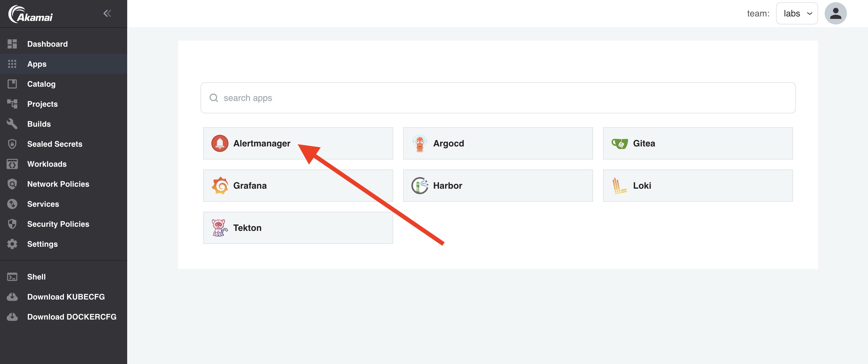Open Catalog menu item
The image size is (868, 364).
click(x=41, y=84)
